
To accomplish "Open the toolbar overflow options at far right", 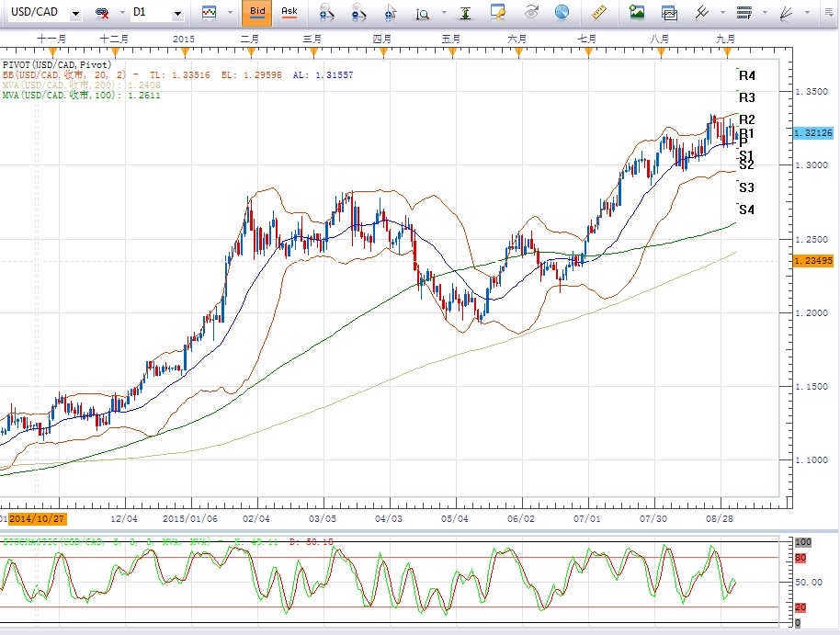I will pos(827,13).
